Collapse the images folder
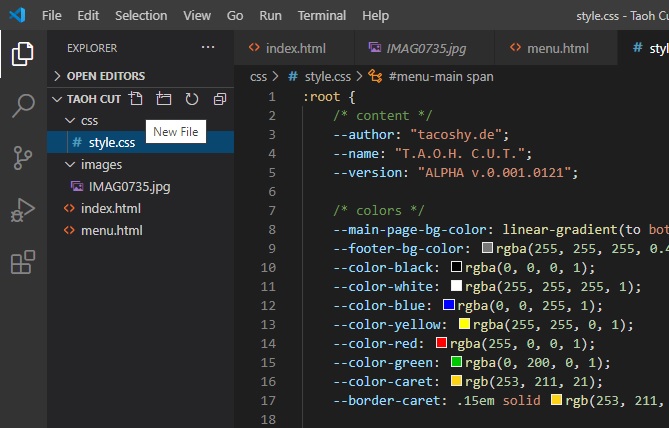This screenshot has height=428, width=669. coord(100,164)
